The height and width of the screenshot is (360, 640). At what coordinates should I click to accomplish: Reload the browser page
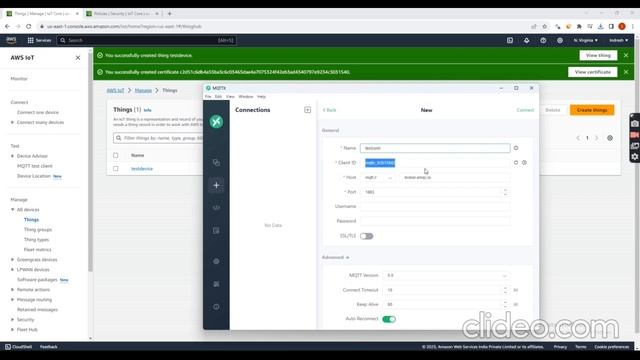(x=29, y=27)
